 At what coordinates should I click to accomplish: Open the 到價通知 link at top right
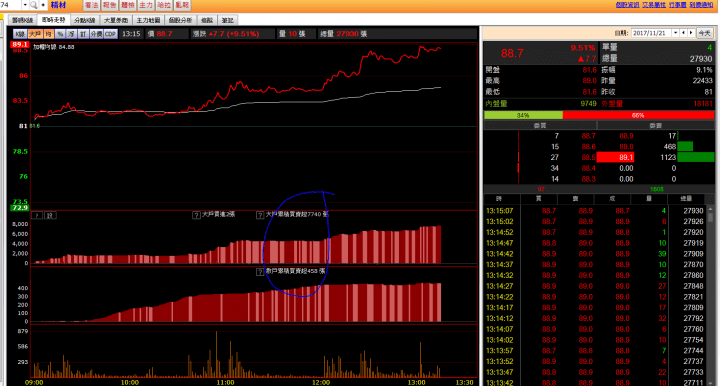click(701, 5)
